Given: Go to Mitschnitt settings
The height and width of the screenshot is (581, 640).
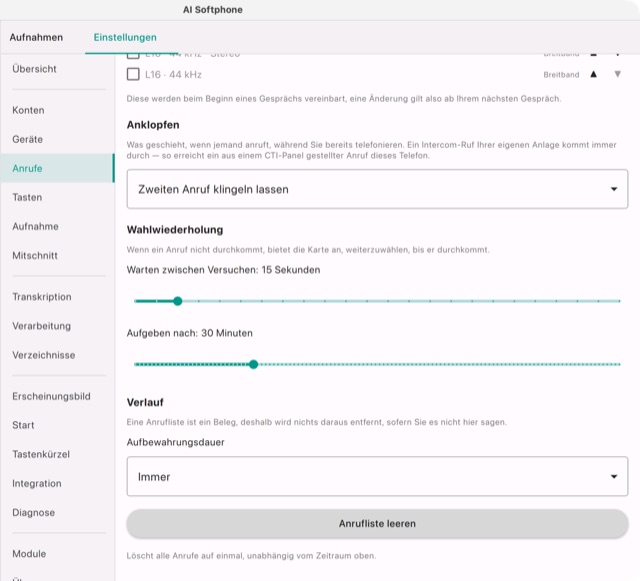Looking at the screenshot, I should [x=57, y=256].
